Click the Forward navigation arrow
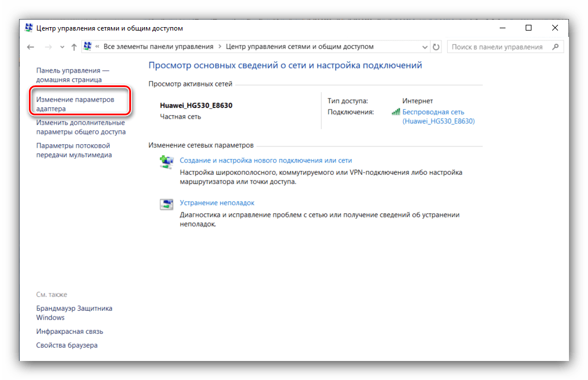The height and width of the screenshot is (380, 588). 48,47
